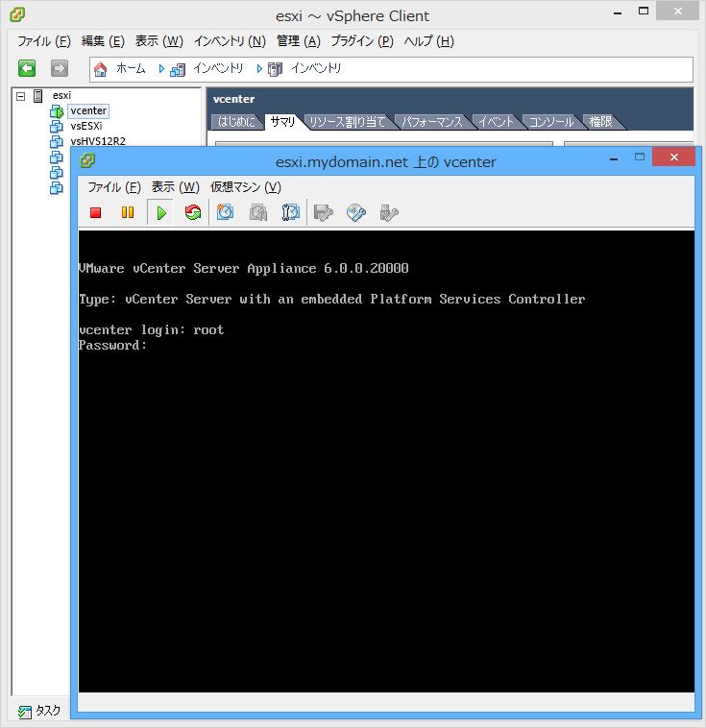
Task: Select vsHVS12R2 in the inventory tree
Action: [x=98, y=141]
